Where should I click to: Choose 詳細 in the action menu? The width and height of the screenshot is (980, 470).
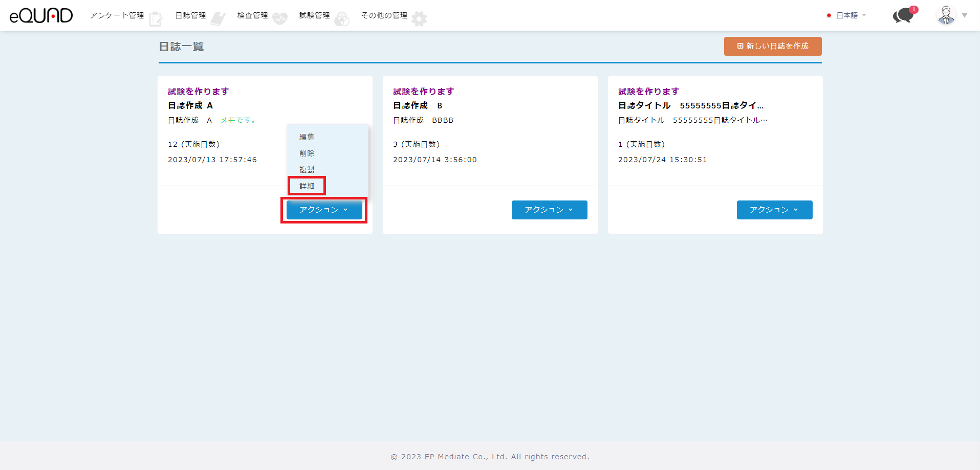pyautogui.click(x=307, y=186)
